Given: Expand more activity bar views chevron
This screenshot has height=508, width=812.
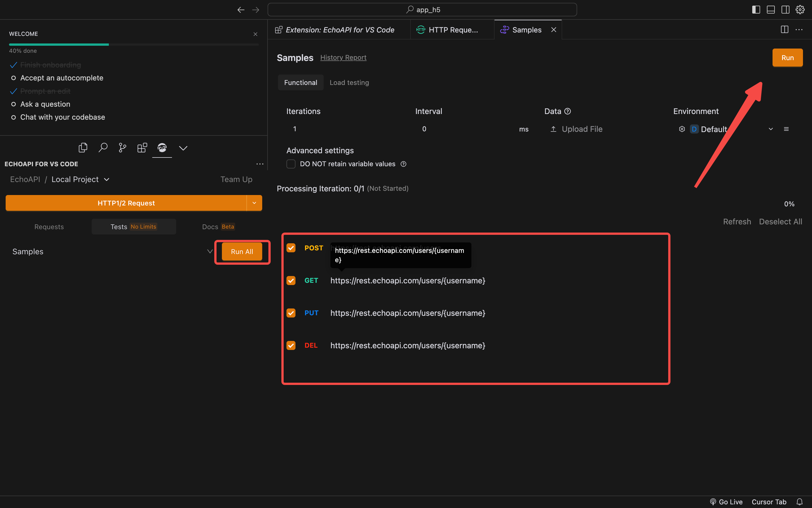Looking at the screenshot, I should [183, 148].
